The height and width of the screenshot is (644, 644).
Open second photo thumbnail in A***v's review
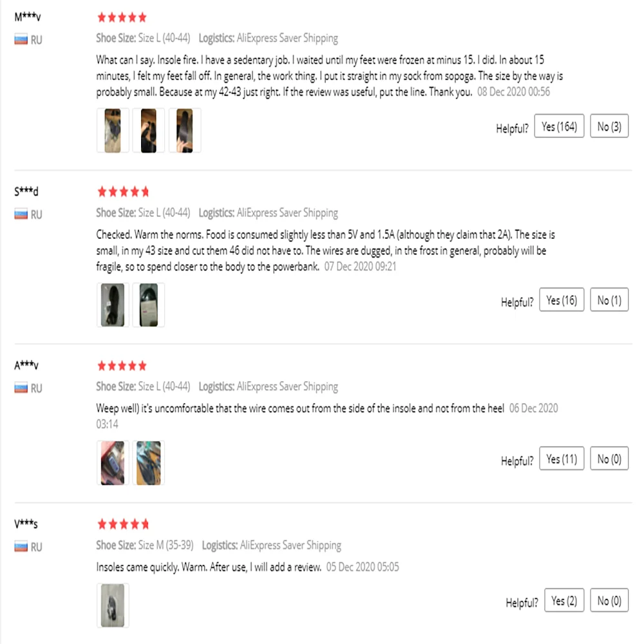pyautogui.click(x=149, y=463)
